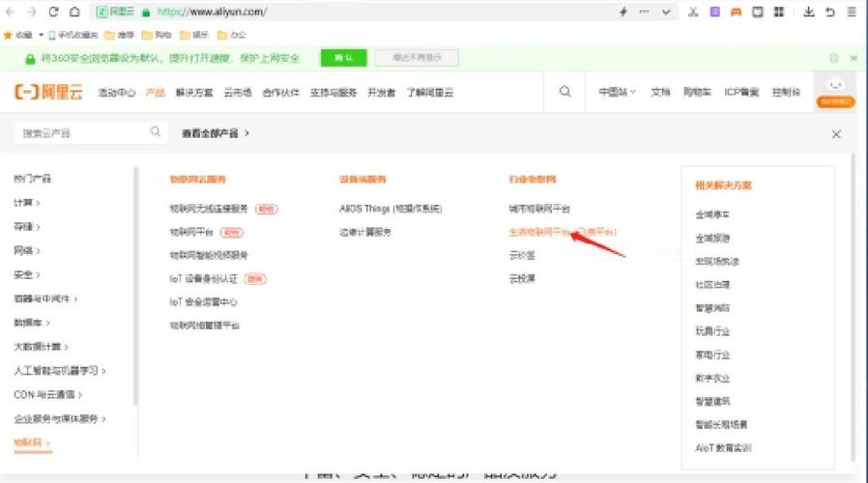This screenshot has height=483, width=868.
Task: Click the 阿里云 logo
Action: coord(48,92)
